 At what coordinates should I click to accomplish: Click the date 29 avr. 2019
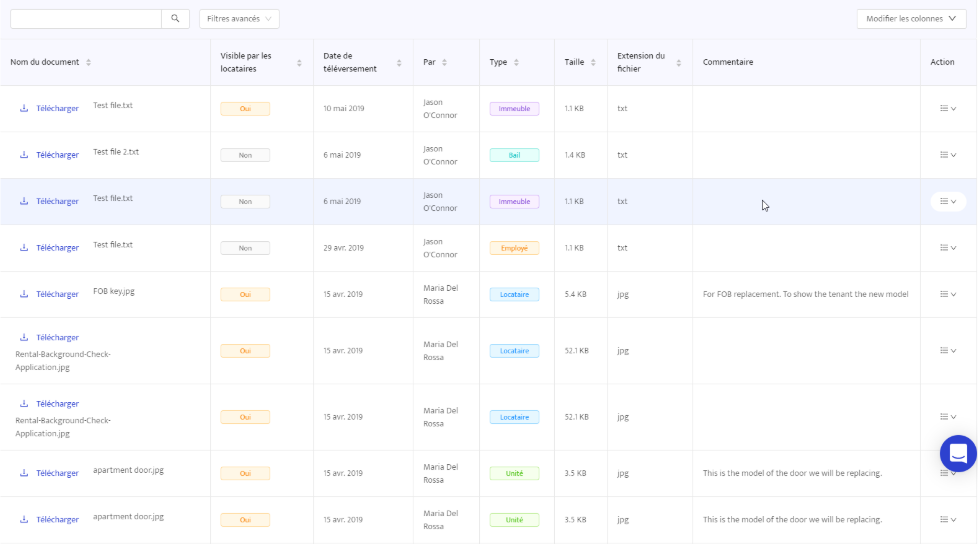344,248
